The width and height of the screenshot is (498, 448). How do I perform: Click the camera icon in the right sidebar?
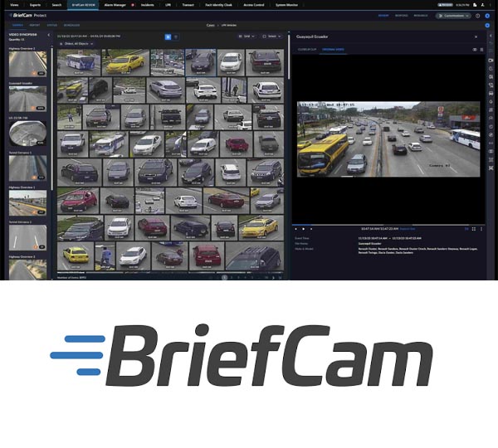click(491, 61)
